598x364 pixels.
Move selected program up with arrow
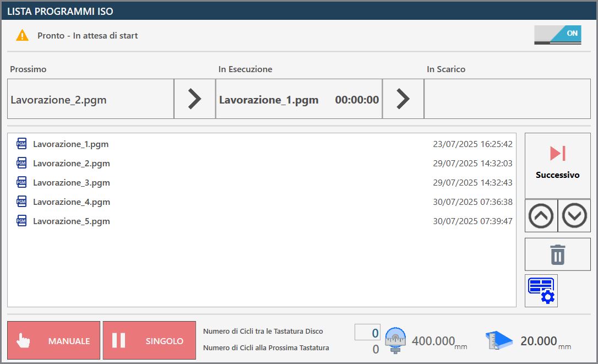pos(541,215)
